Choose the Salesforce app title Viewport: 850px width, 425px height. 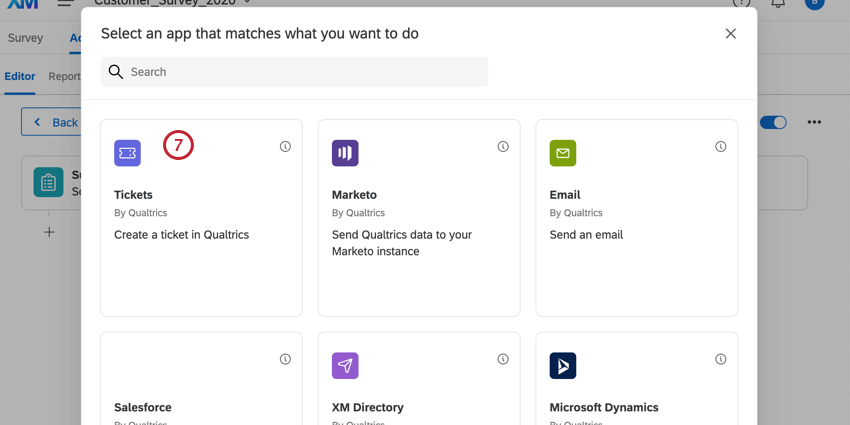tap(143, 407)
